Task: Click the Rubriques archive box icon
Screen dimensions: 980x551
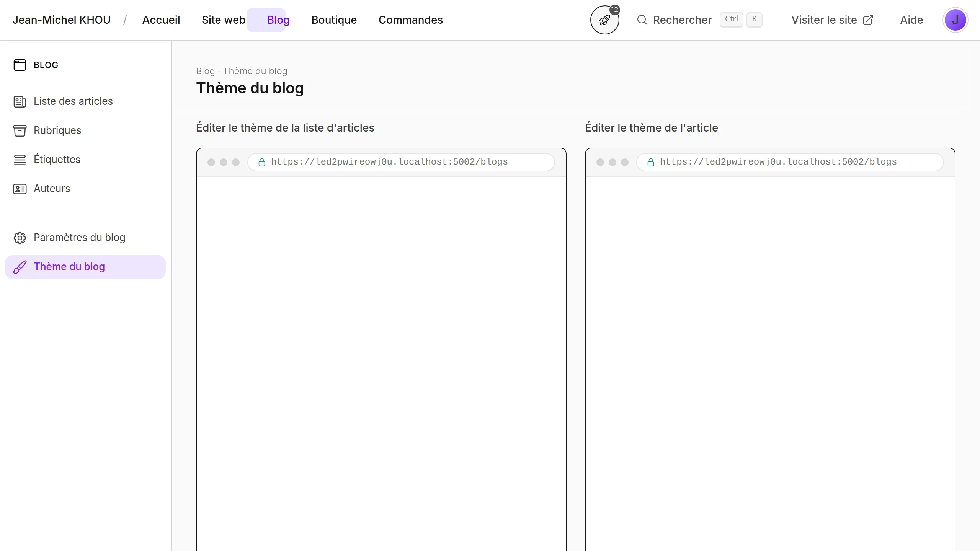Action: click(x=20, y=131)
